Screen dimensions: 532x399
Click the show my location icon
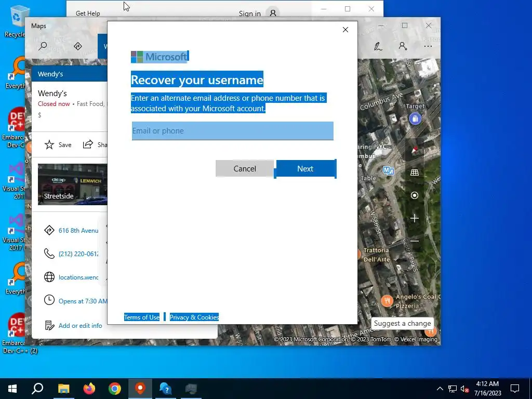coord(414,195)
